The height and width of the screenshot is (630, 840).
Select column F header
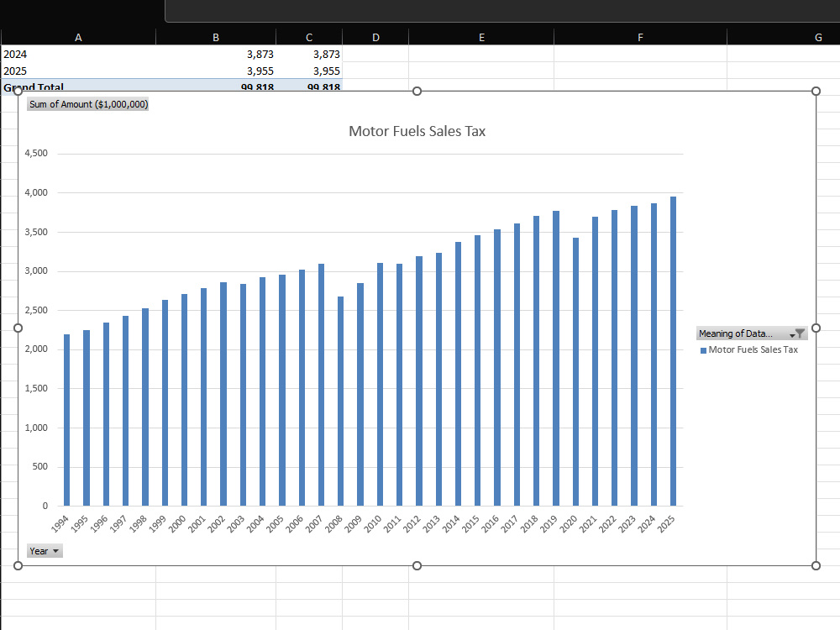tap(640, 38)
